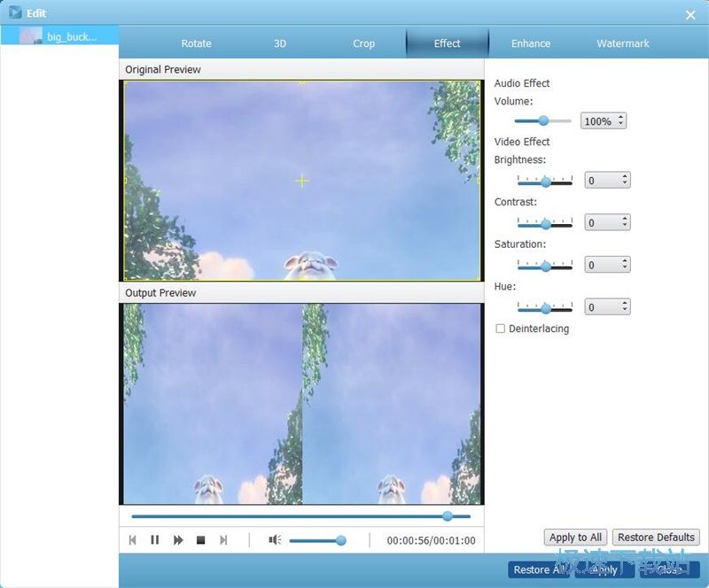Click the Saturation slider handle
The image size is (709, 588).
(x=546, y=267)
